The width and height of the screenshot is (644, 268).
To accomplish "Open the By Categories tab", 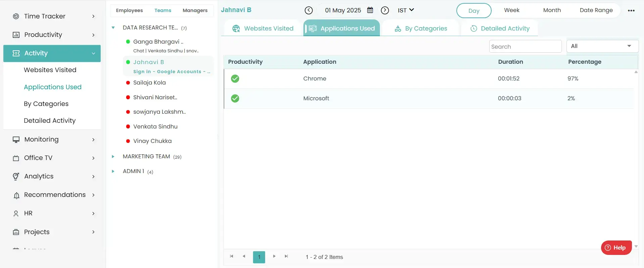I will click(x=421, y=29).
